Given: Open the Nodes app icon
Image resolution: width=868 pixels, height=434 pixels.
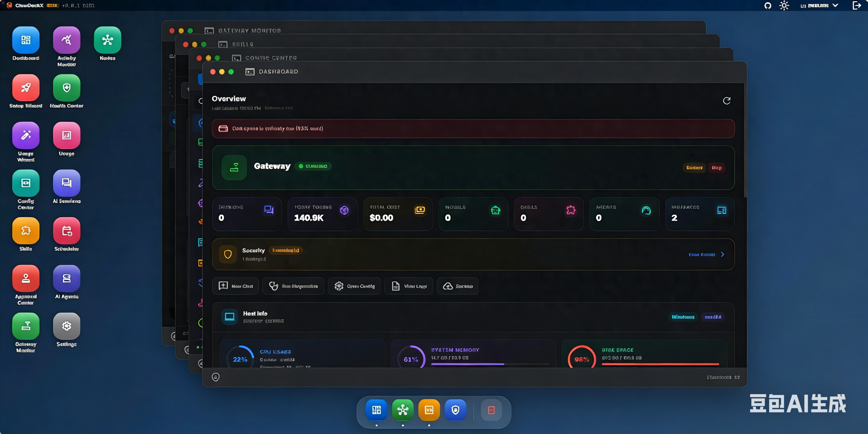Looking at the screenshot, I should coord(107,40).
